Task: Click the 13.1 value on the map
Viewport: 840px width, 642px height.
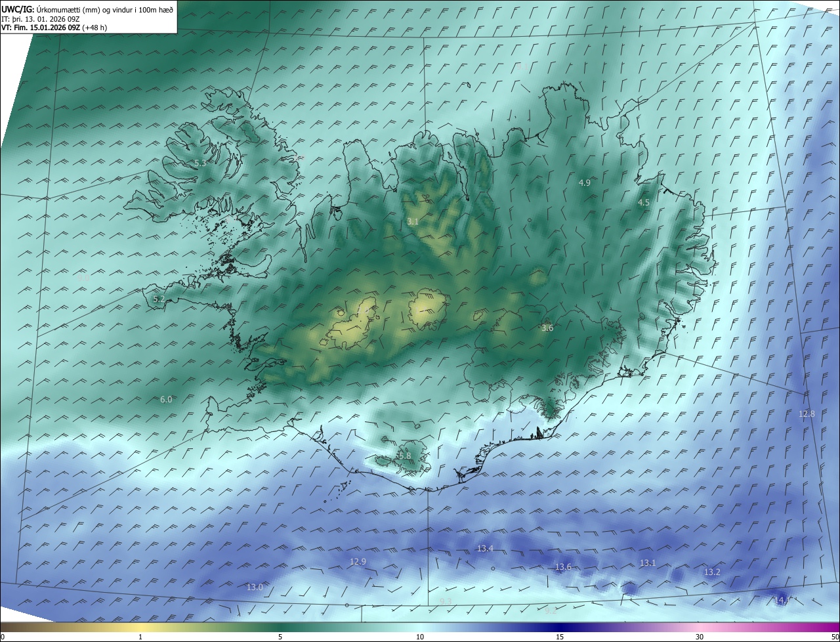Action: pos(648,563)
